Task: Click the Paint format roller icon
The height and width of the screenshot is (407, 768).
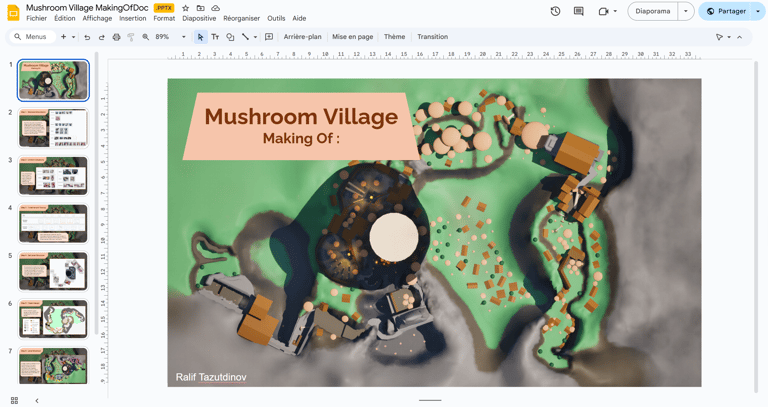Action: [131, 37]
